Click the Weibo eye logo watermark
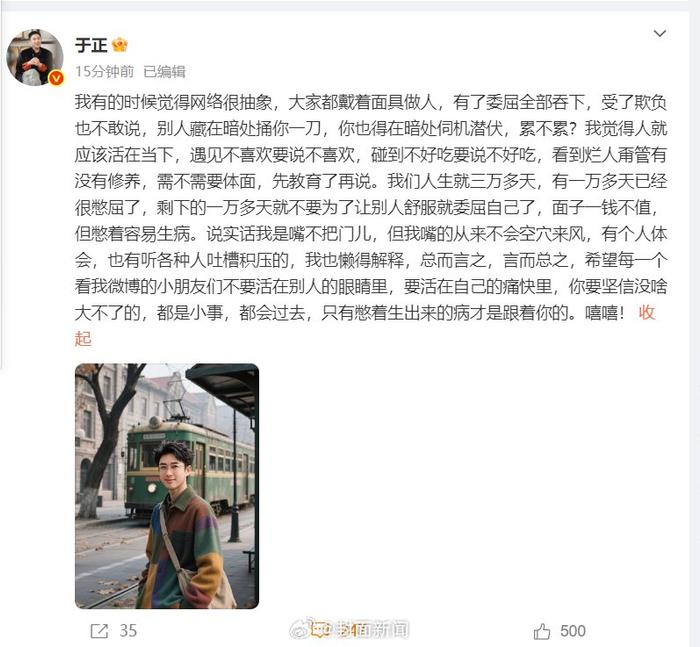Screen dimensions: 700x647 (x=299, y=630)
